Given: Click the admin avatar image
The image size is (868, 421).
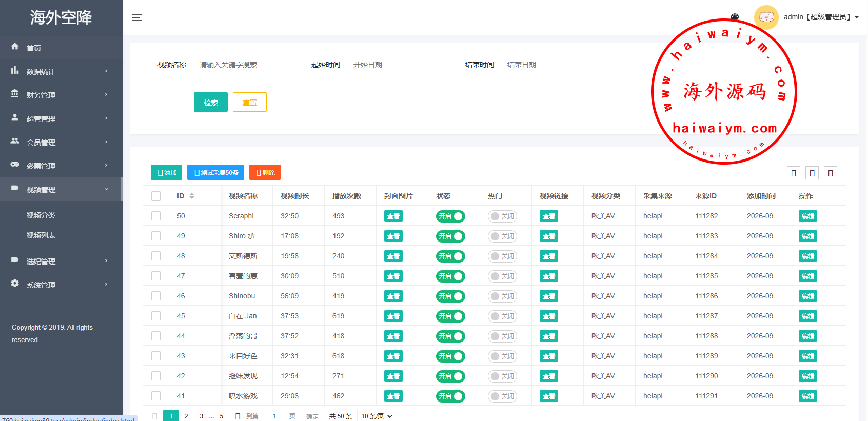Looking at the screenshot, I should click(766, 17).
